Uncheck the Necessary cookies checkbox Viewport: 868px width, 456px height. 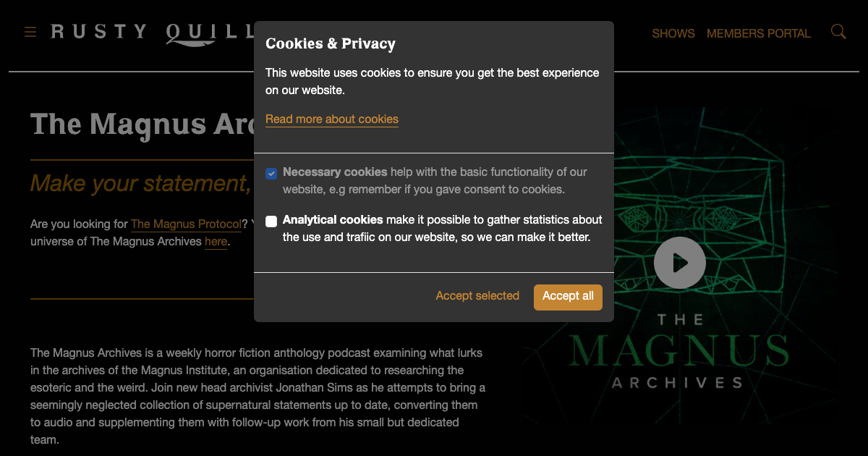tap(271, 174)
